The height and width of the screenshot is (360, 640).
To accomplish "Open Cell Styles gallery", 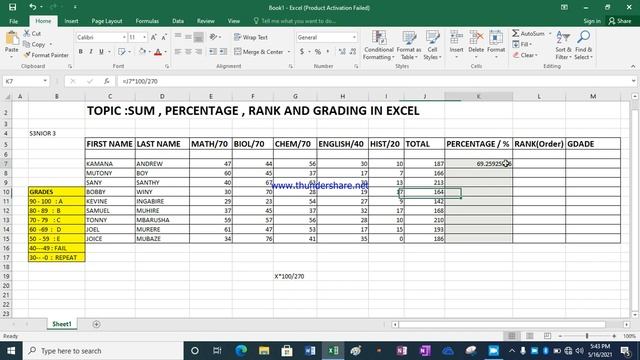I will pyautogui.click(x=432, y=45).
